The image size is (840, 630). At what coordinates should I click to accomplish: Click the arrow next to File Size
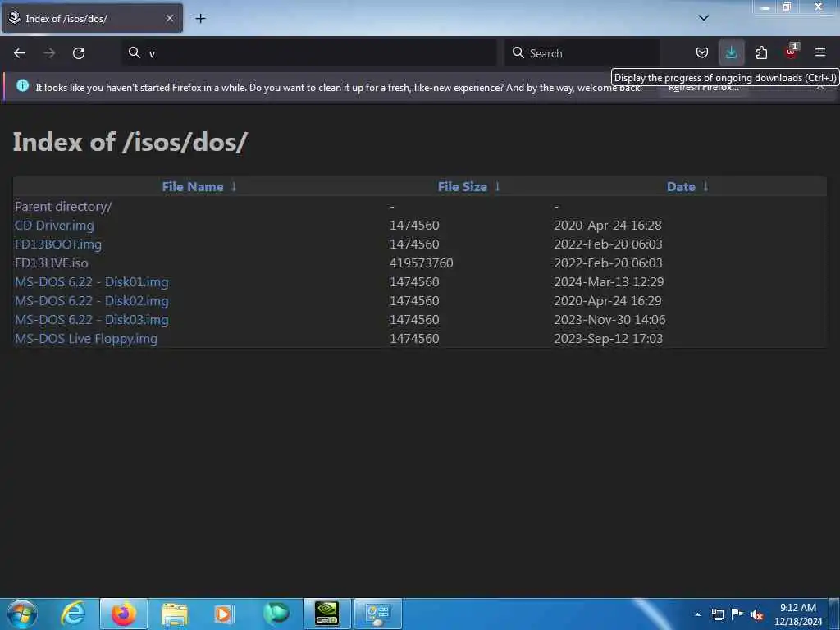497,186
